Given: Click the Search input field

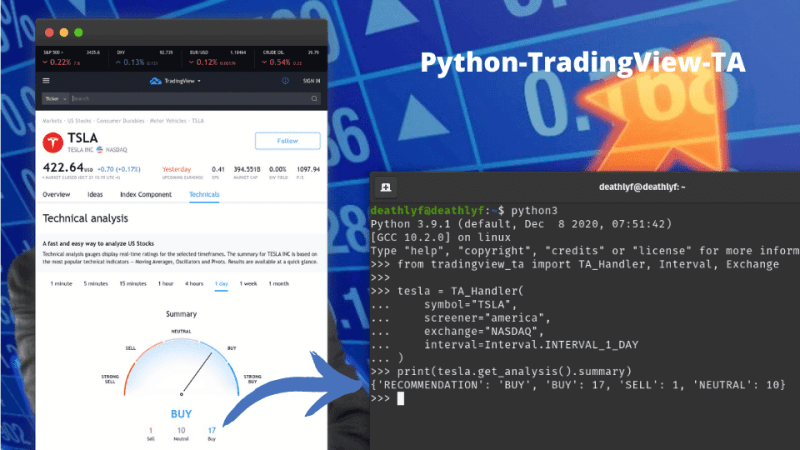Looking at the screenshot, I should point(190,98).
